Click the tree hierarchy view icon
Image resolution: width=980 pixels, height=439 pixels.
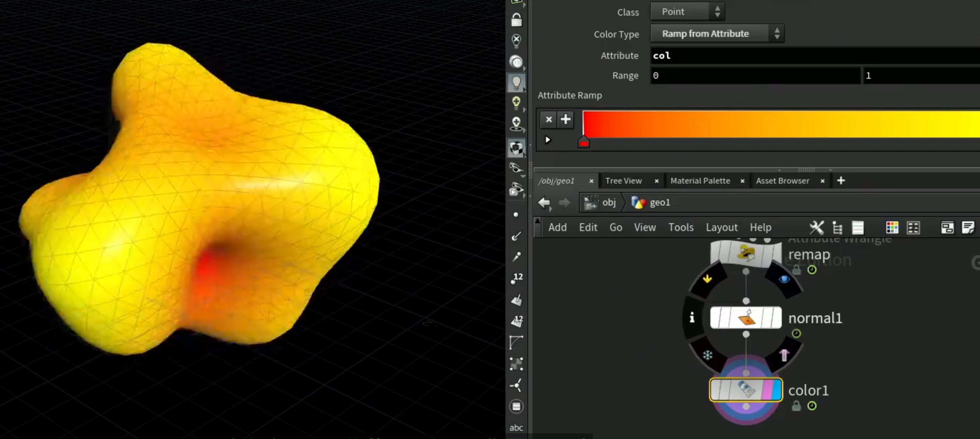point(837,228)
